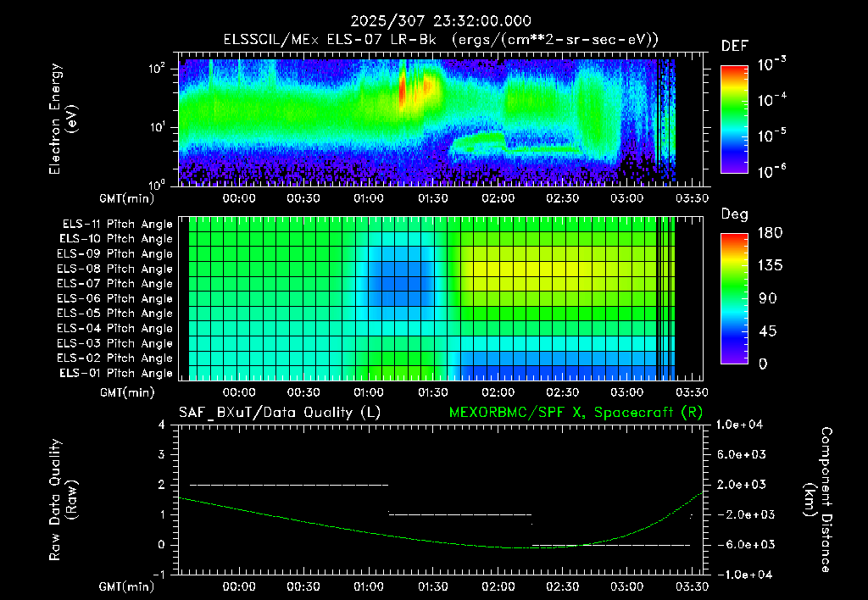Click the Deg label above the second color bar

pyautogui.click(x=735, y=214)
